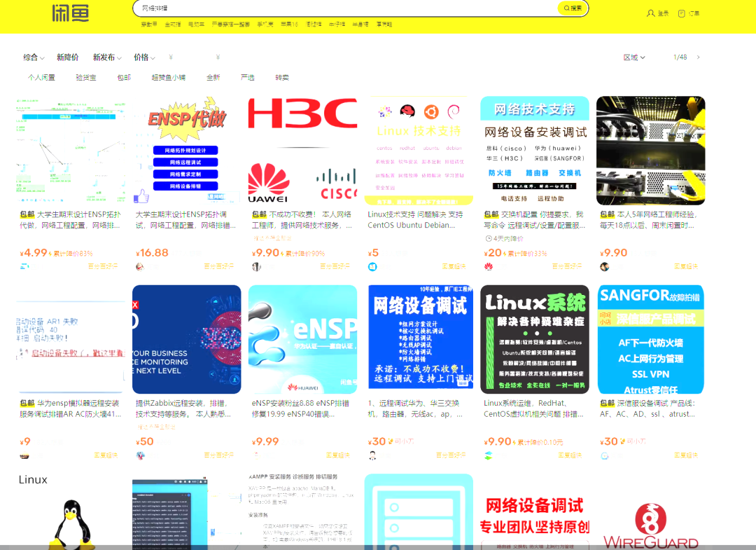Viewport: 756px width, 550px height.
Task: Click seller avatar under ¥50 Zabbix listing
Action: (140, 455)
